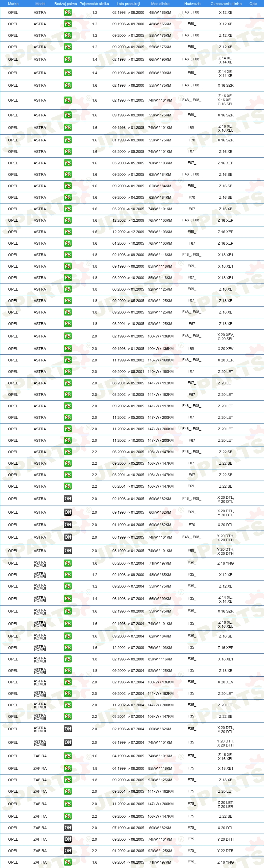Click petrol icon in Astra X 20 XER row
The image size is (264, 868).
pos(68,360)
